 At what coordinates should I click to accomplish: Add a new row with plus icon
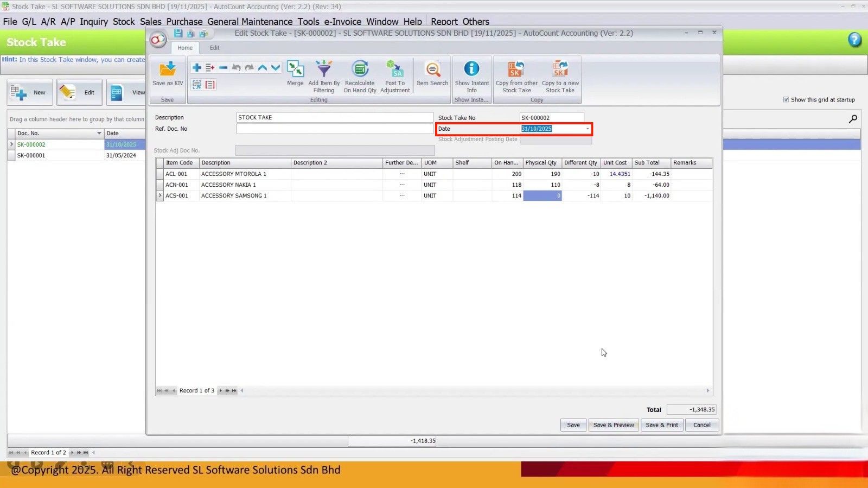click(197, 68)
